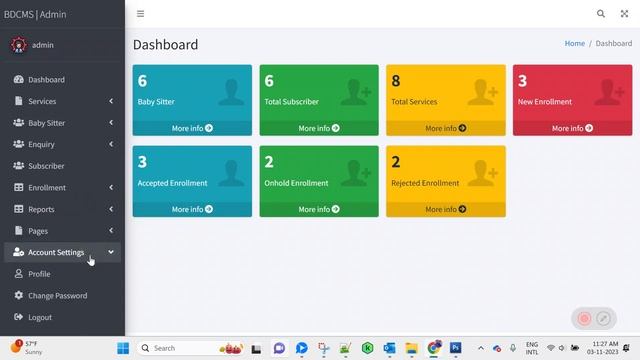Screen dimensions: 640x360
Task: Click the Account Settings menu label
Action: pos(56,253)
